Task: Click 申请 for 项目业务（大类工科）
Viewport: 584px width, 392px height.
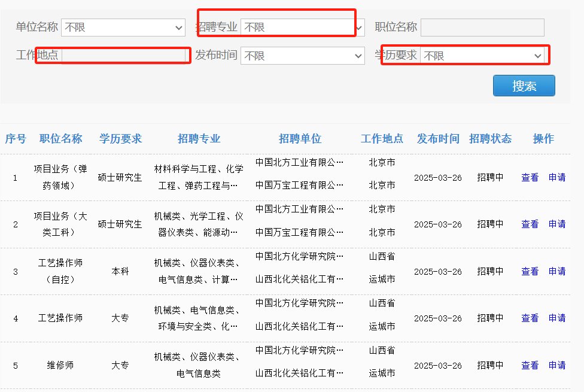Action: [556, 224]
